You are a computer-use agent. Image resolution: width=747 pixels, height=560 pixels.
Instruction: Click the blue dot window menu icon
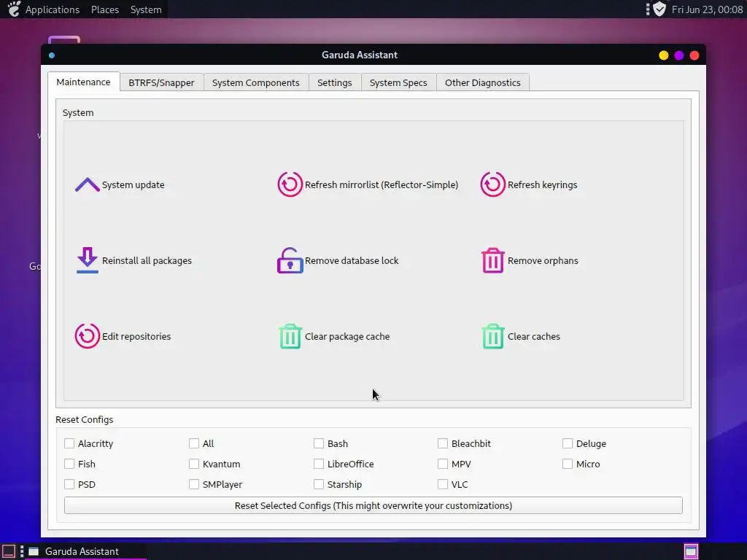pyautogui.click(x=52, y=55)
